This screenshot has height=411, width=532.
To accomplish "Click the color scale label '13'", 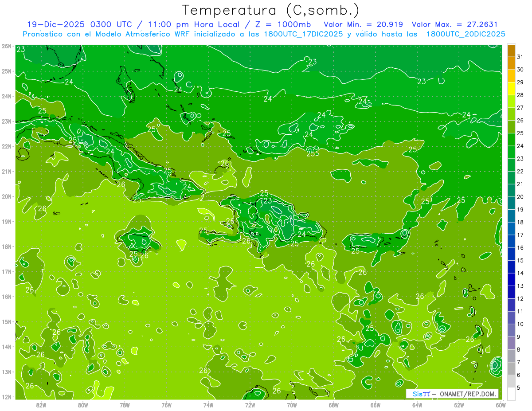I will (x=520, y=286).
